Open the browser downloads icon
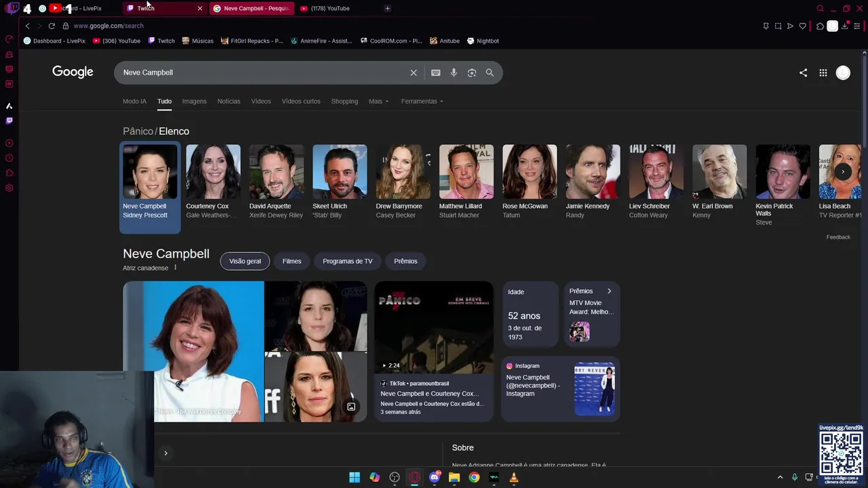The width and height of the screenshot is (868, 488). (844, 26)
